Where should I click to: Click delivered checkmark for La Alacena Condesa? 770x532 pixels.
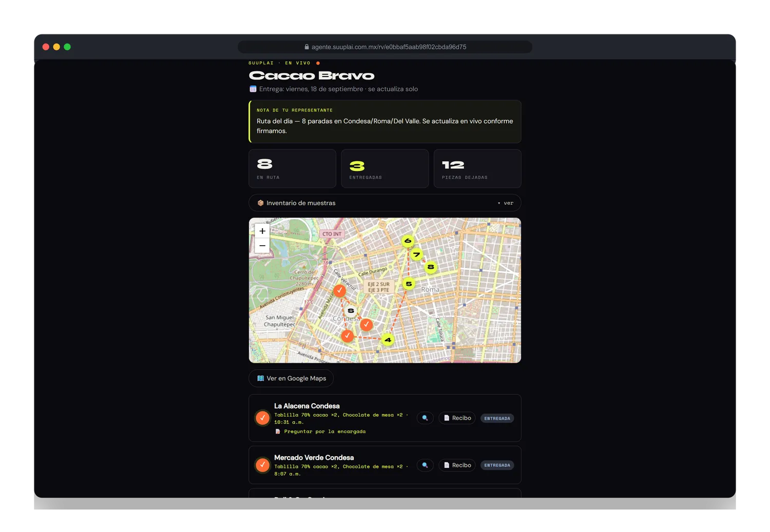pyautogui.click(x=263, y=418)
